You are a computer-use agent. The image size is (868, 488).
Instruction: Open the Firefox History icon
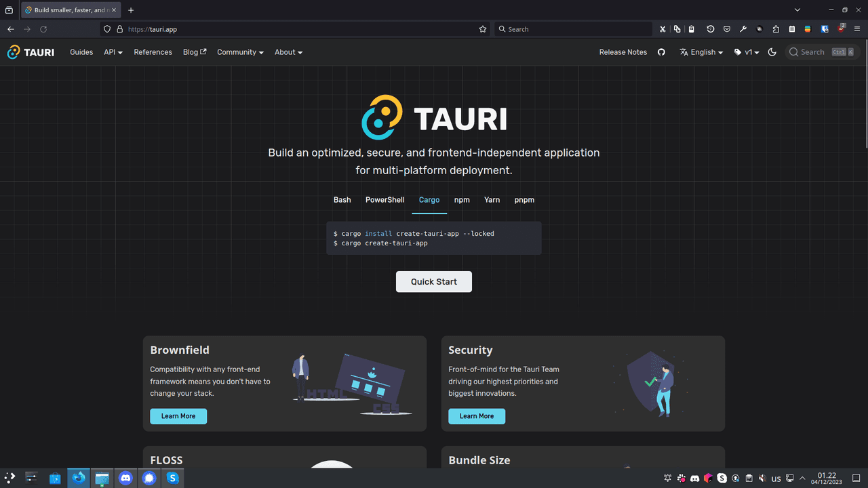click(710, 29)
